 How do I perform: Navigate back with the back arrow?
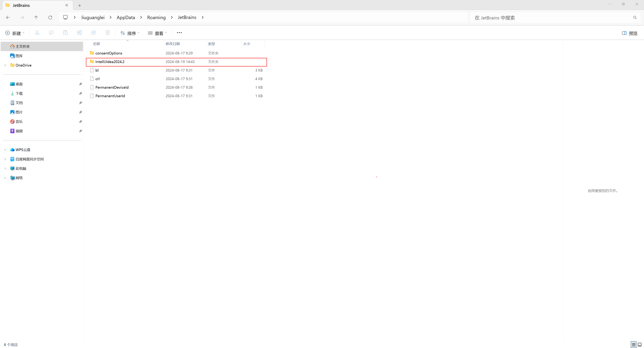coord(8,17)
